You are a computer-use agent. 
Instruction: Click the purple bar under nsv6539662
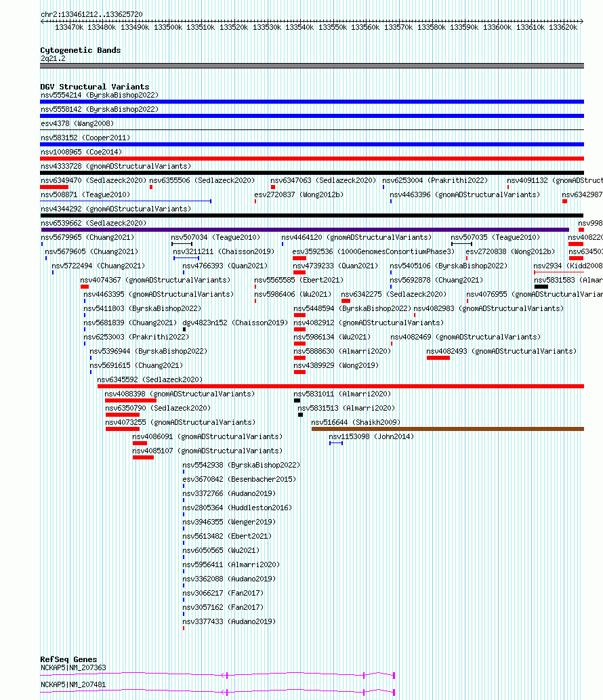click(x=305, y=230)
